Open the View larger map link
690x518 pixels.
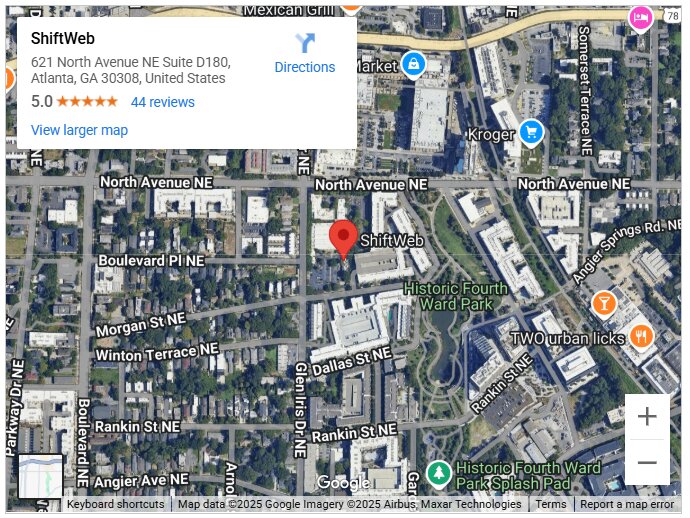click(x=79, y=130)
